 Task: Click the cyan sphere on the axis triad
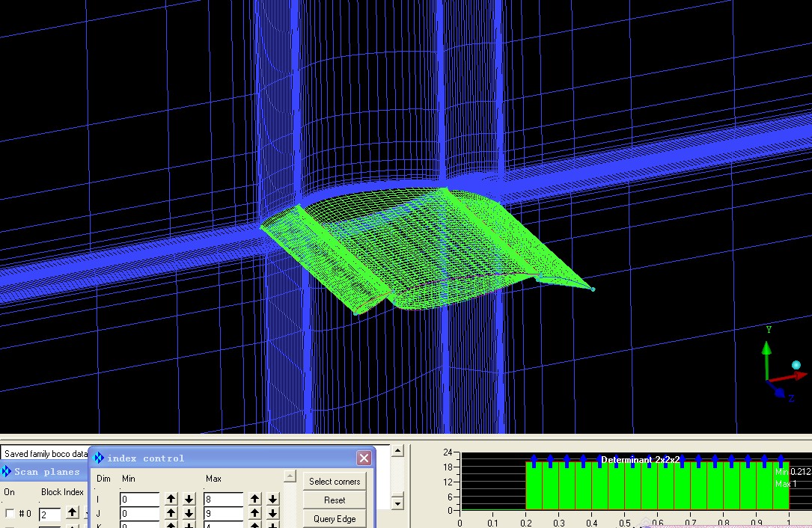(x=796, y=365)
